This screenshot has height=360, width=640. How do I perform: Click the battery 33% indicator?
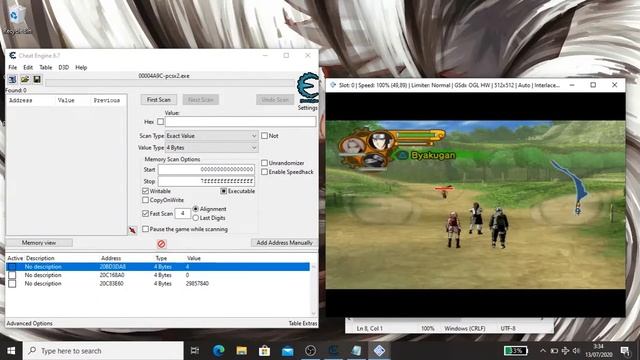coord(516,351)
